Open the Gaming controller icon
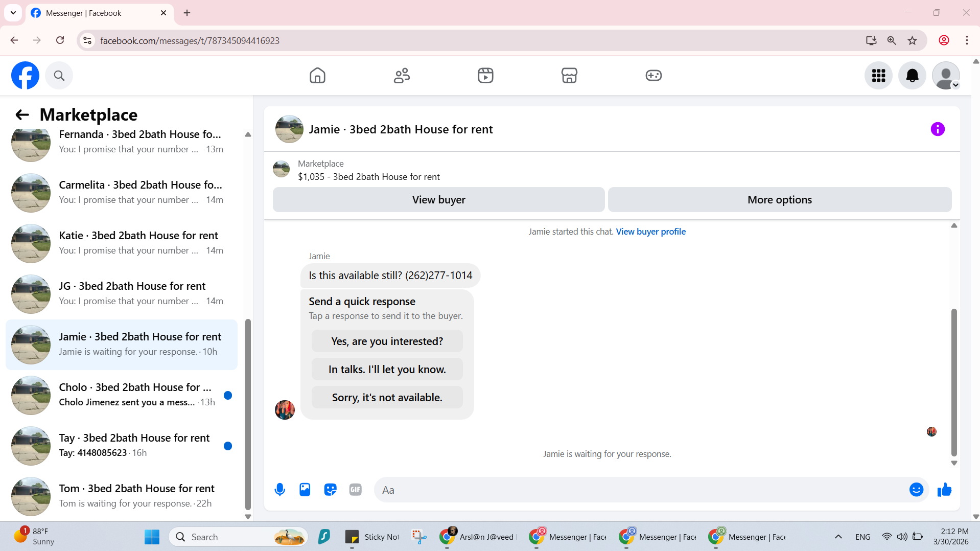Screen dimensions: 980x551 [x=654, y=76]
